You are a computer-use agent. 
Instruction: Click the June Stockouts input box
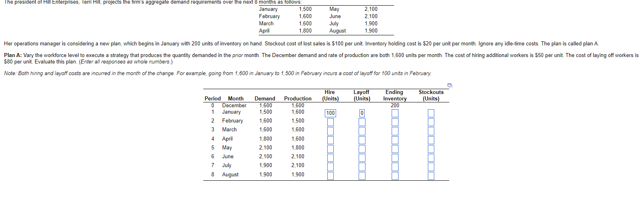pyautogui.click(x=431, y=158)
